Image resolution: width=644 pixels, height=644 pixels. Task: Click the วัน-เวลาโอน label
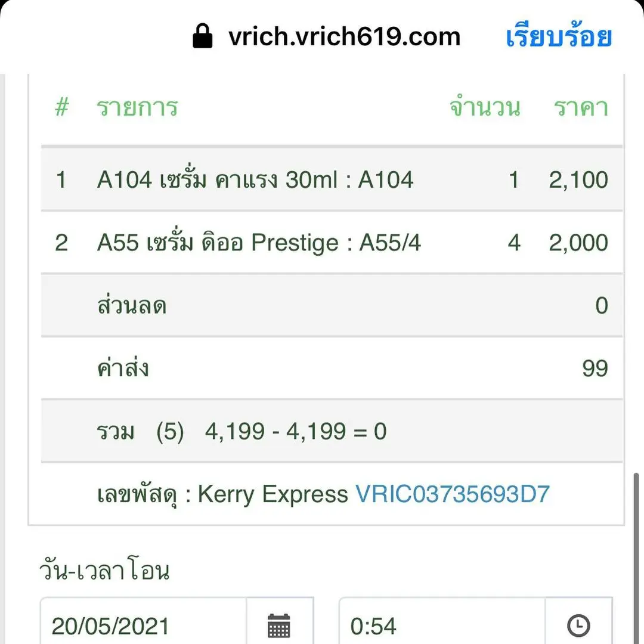click(104, 571)
